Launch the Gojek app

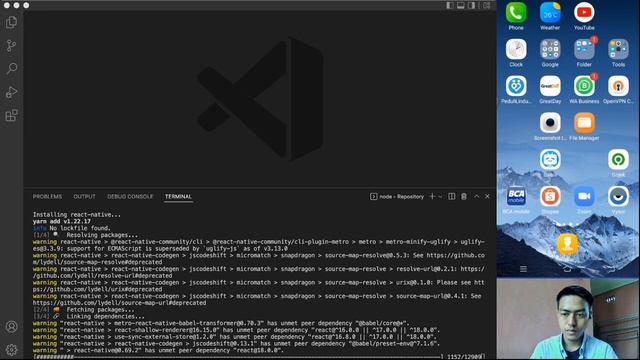618,163
